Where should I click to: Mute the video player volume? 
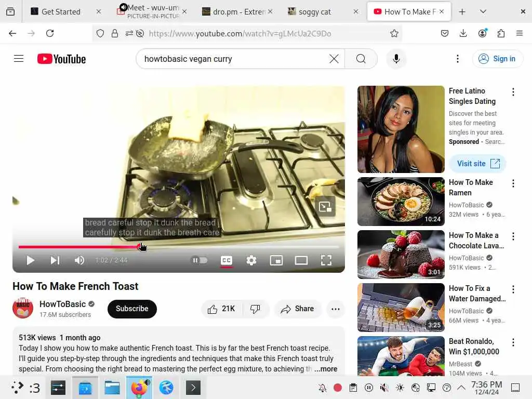point(79,260)
